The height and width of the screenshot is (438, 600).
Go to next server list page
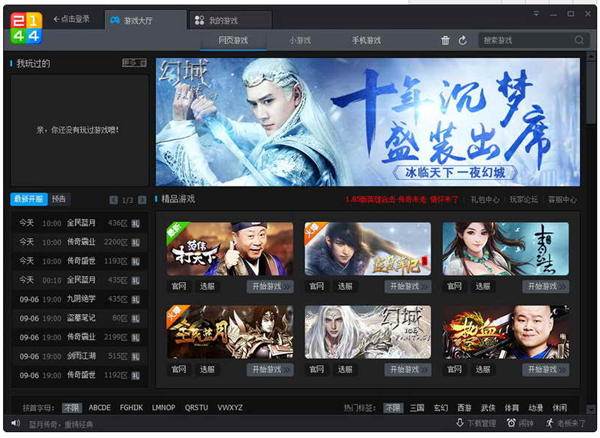(x=142, y=200)
